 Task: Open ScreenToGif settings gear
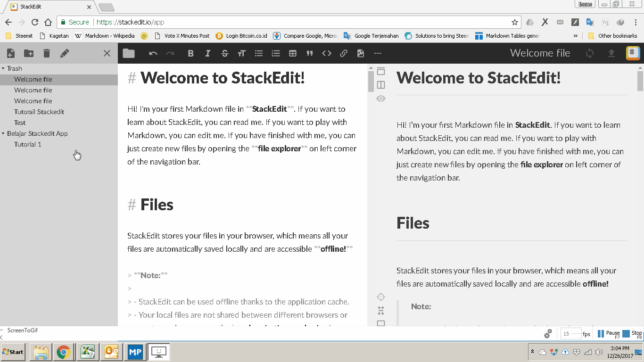click(548, 334)
